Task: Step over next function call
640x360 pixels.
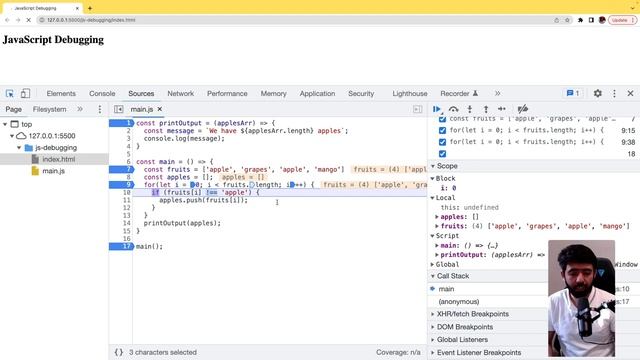Action: (453, 109)
